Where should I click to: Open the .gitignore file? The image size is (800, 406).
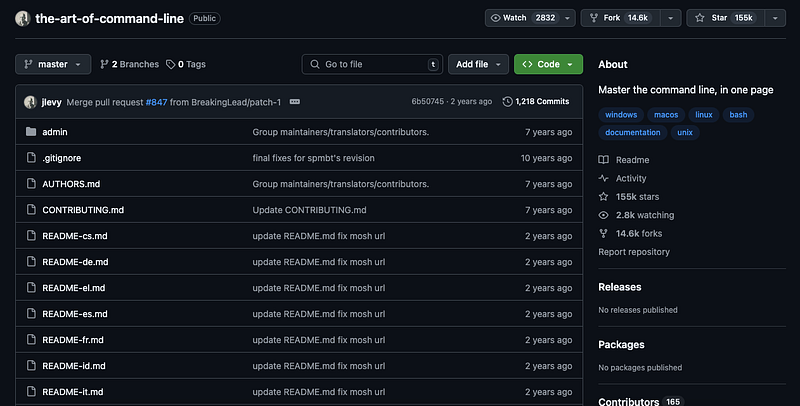[x=62, y=158]
